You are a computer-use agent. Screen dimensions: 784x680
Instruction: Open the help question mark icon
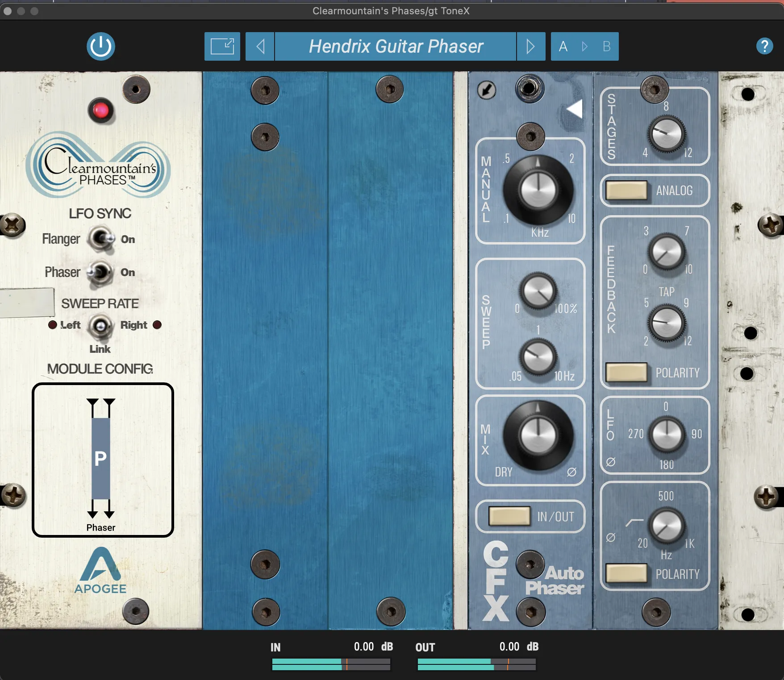(x=764, y=46)
